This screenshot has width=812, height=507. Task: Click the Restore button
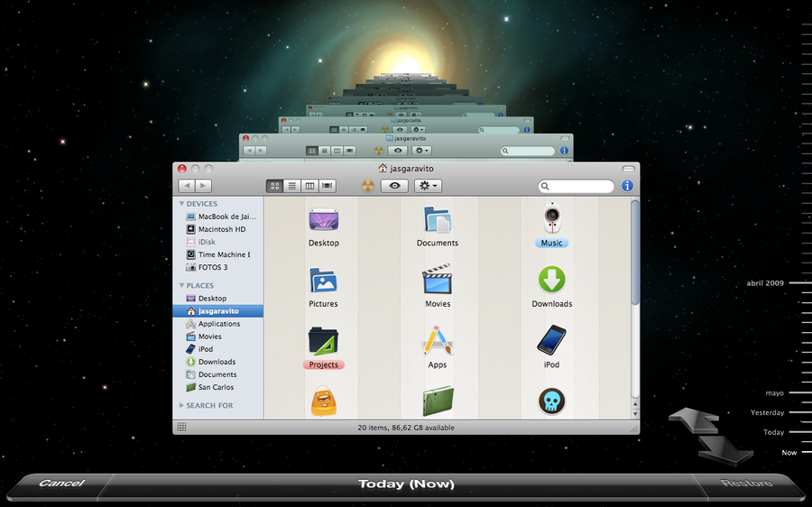click(x=746, y=484)
